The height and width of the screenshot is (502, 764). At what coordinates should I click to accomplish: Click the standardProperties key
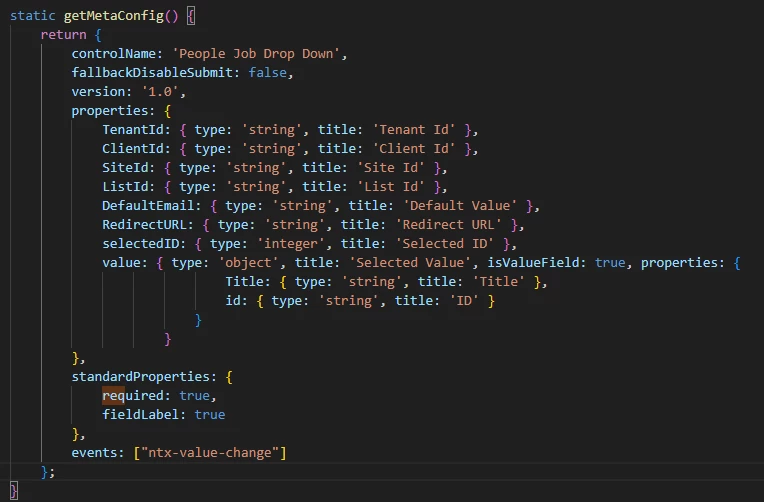(140, 377)
